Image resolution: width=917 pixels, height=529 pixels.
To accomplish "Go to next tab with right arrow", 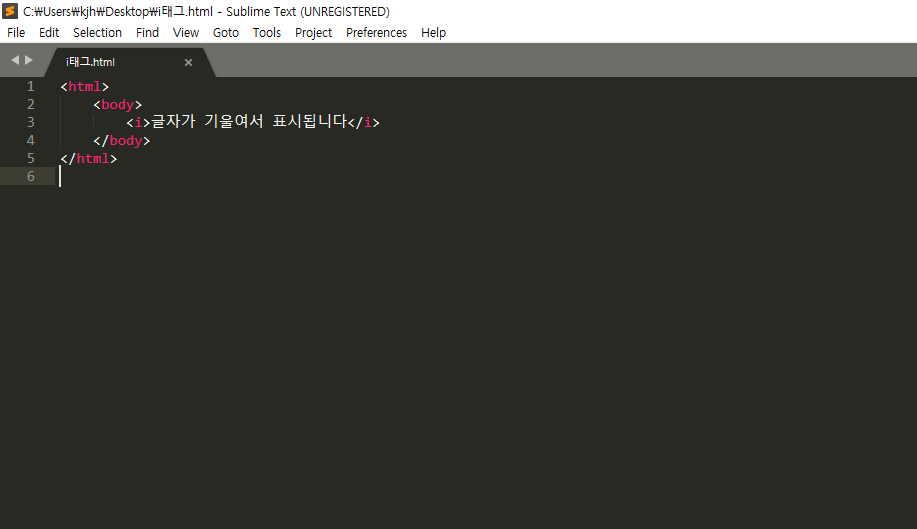I will pos(29,60).
